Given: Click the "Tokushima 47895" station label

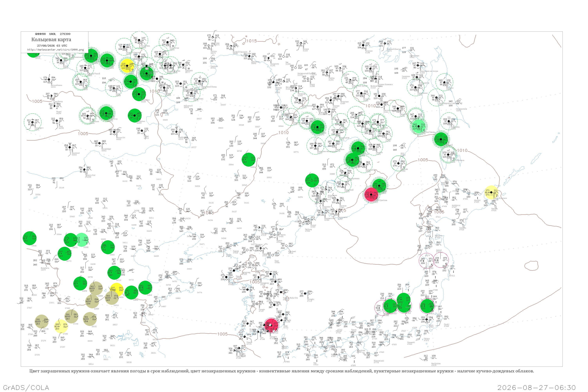Looking at the screenshot, I should pyautogui.click(x=361, y=351).
